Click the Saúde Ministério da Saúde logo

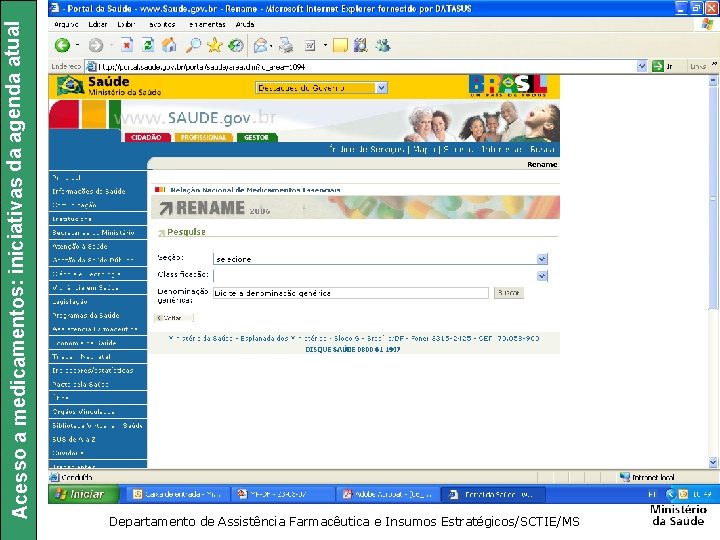[x=109, y=86]
